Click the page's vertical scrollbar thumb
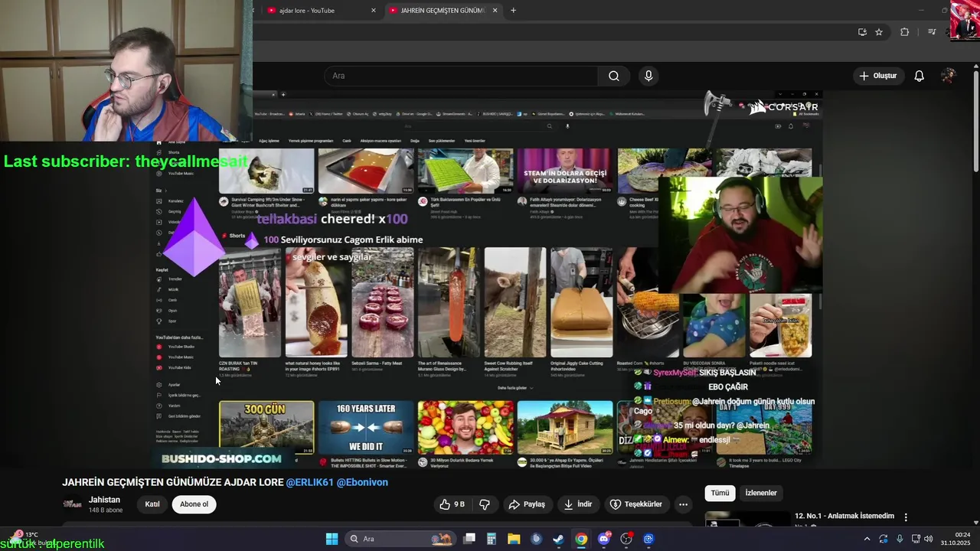Viewport: 980px width, 551px height. coord(975,122)
